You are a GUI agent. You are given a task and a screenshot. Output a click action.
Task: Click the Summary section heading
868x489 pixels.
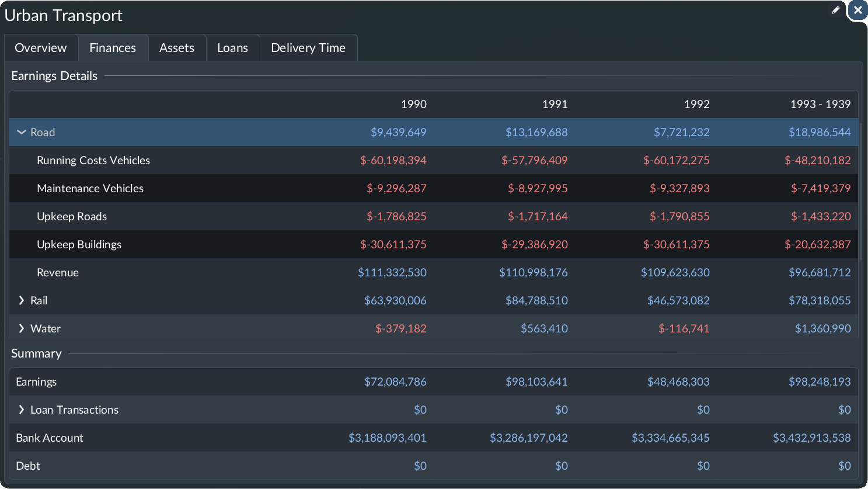point(36,353)
